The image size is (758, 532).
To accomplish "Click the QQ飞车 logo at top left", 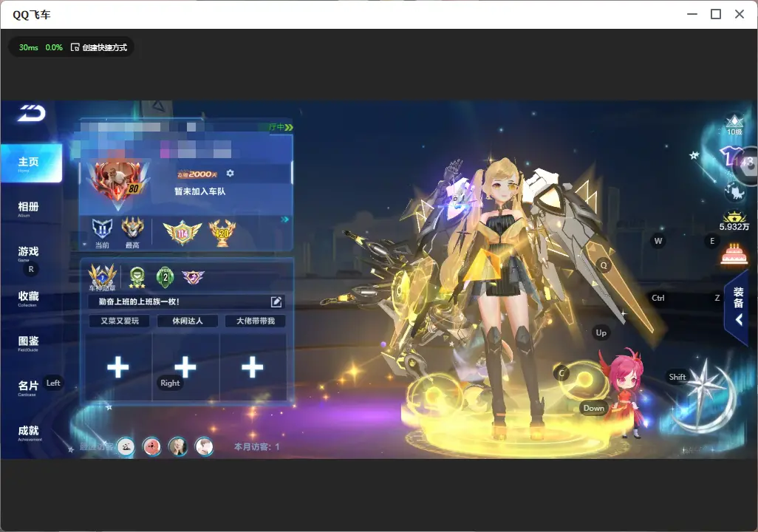I will pos(32,113).
